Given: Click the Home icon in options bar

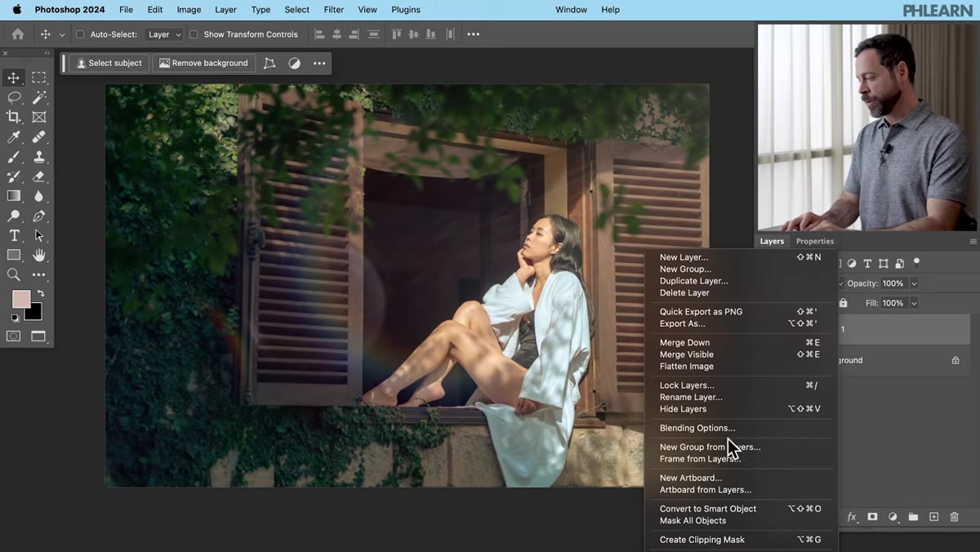Looking at the screenshot, I should (18, 34).
